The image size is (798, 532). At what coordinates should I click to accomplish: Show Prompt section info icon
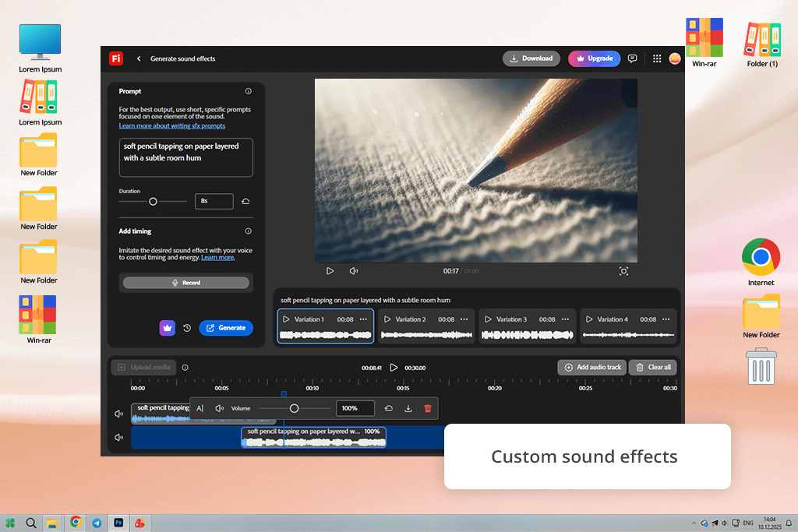pos(249,91)
